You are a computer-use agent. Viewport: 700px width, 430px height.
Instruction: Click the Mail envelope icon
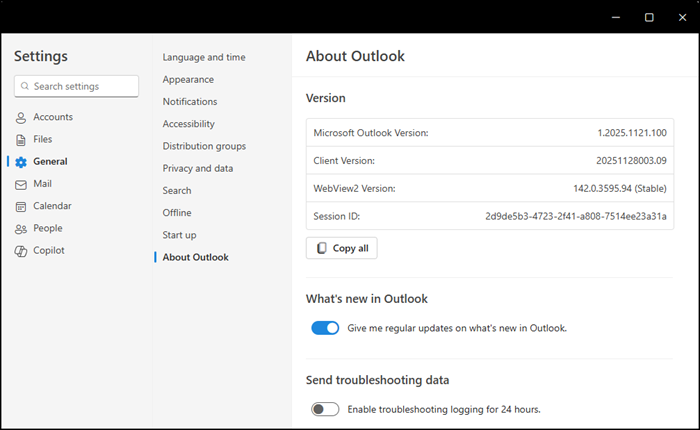pyautogui.click(x=21, y=184)
